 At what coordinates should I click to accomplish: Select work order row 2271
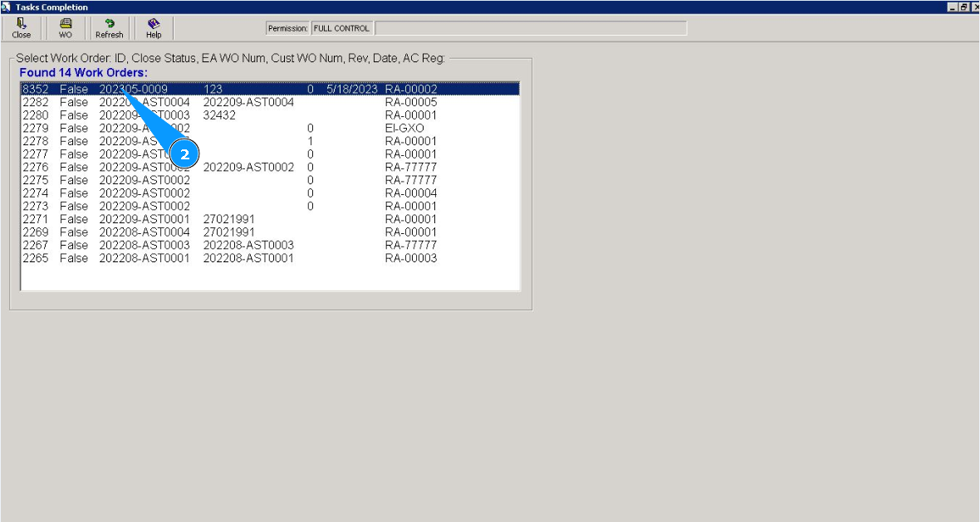click(270, 219)
